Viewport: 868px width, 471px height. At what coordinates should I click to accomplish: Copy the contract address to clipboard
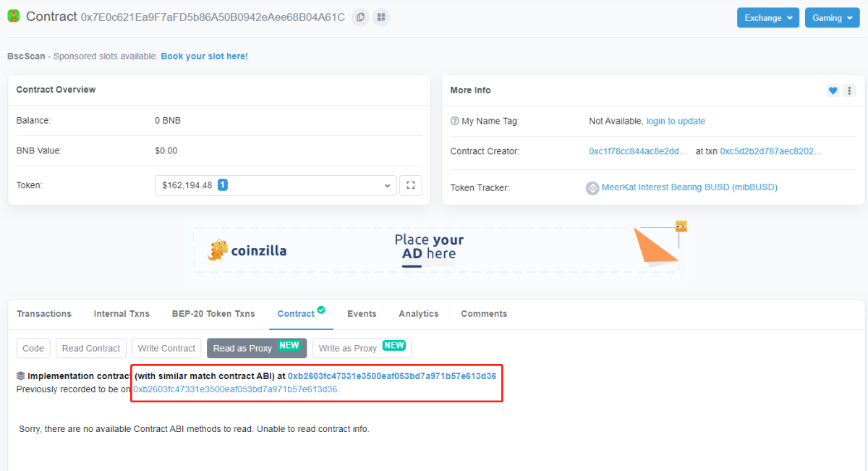click(360, 17)
